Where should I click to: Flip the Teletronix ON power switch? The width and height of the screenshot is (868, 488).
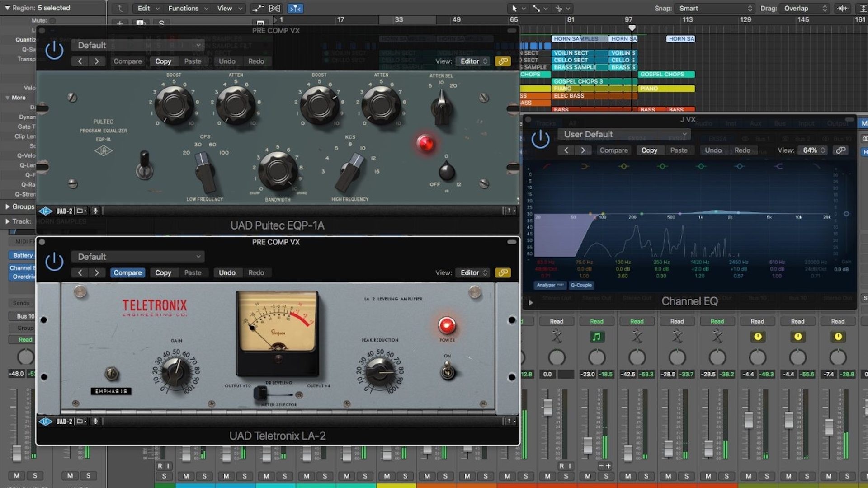pos(448,371)
